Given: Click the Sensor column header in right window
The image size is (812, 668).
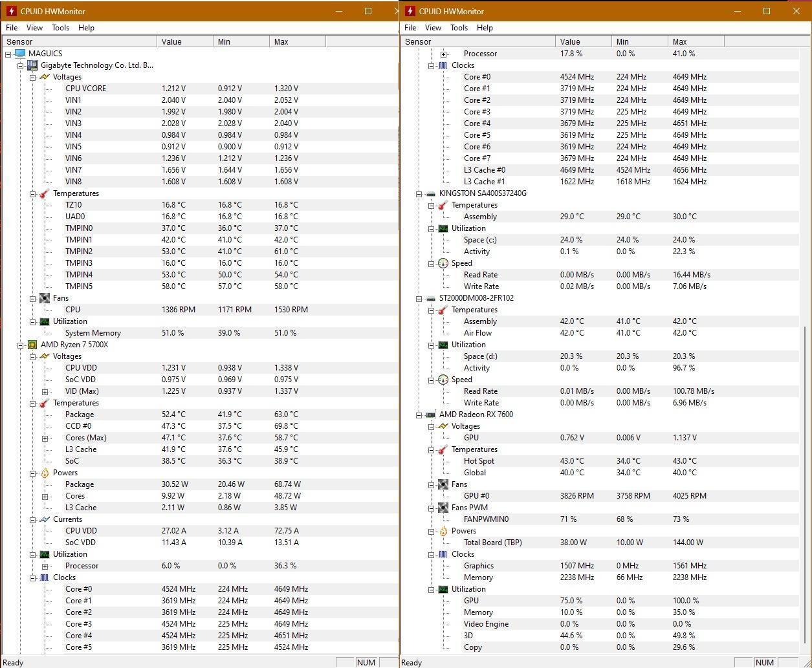Looking at the screenshot, I should pyautogui.click(x=478, y=41).
